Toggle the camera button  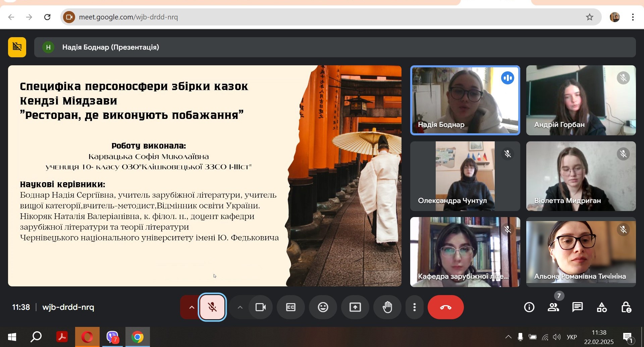click(261, 307)
